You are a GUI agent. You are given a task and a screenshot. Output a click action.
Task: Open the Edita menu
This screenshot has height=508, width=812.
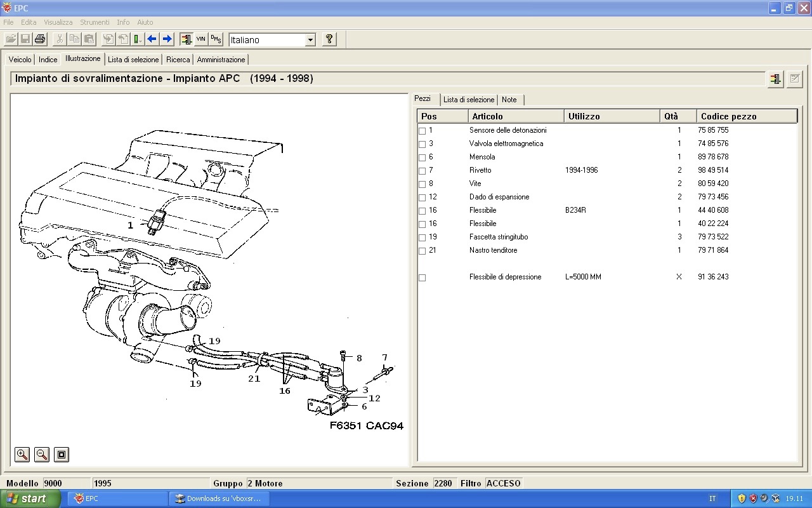pyautogui.click(x=29, y=22)
